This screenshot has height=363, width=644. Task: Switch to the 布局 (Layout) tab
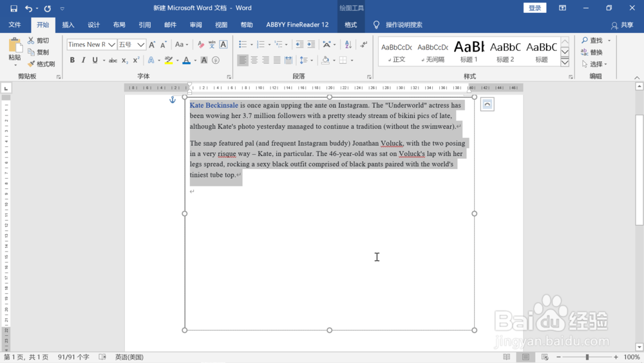tap(119, 25)
